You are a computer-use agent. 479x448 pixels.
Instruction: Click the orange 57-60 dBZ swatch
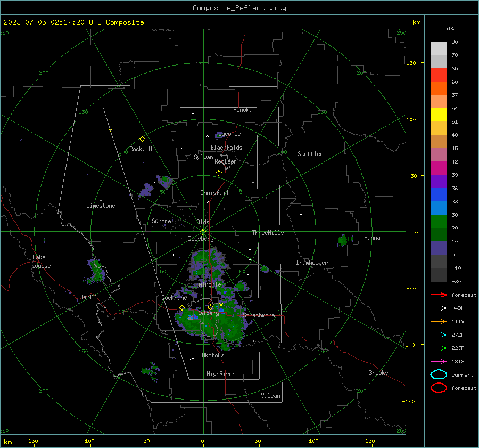(x=439, y=88)
